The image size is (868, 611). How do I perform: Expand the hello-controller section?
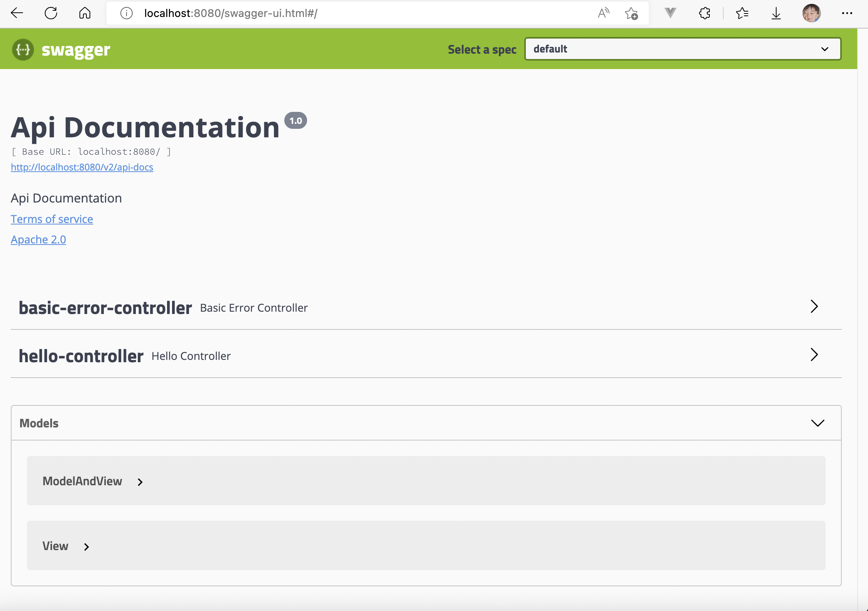pyautogui.click(x=814, y=355)
